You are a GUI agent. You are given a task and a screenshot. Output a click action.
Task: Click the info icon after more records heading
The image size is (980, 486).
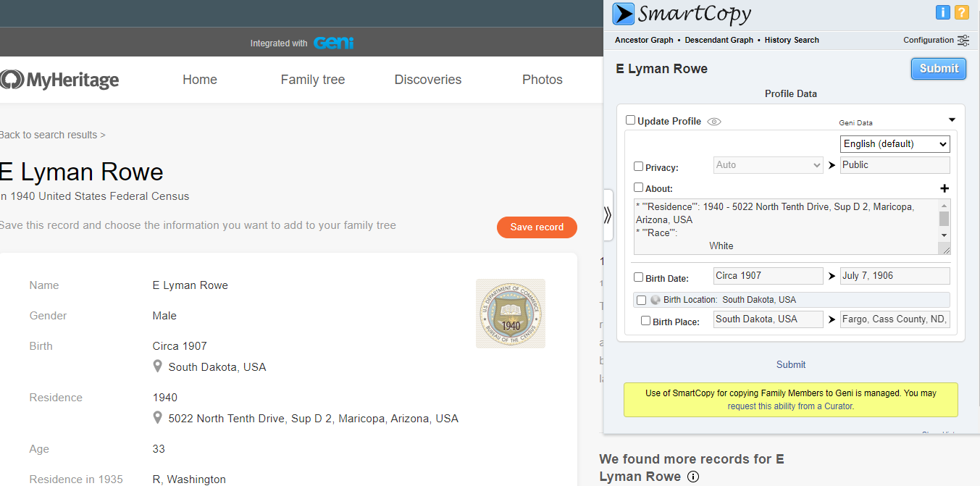tap(693, 477)
